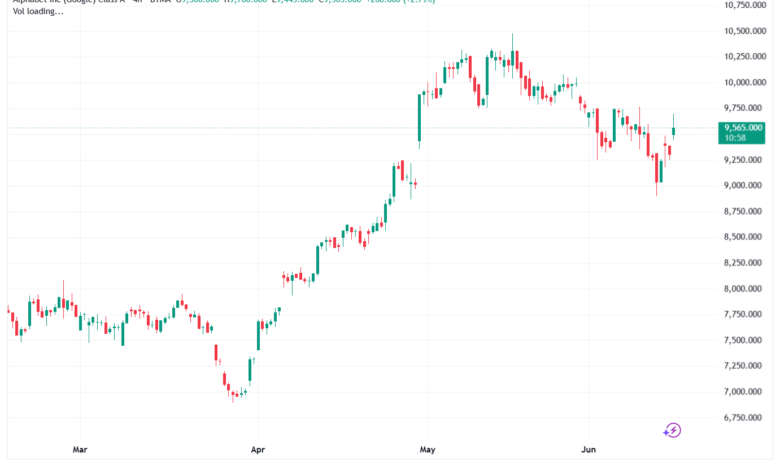Click the Mar label on time axis
The image size is (780, 470).
tap(80, 450)
